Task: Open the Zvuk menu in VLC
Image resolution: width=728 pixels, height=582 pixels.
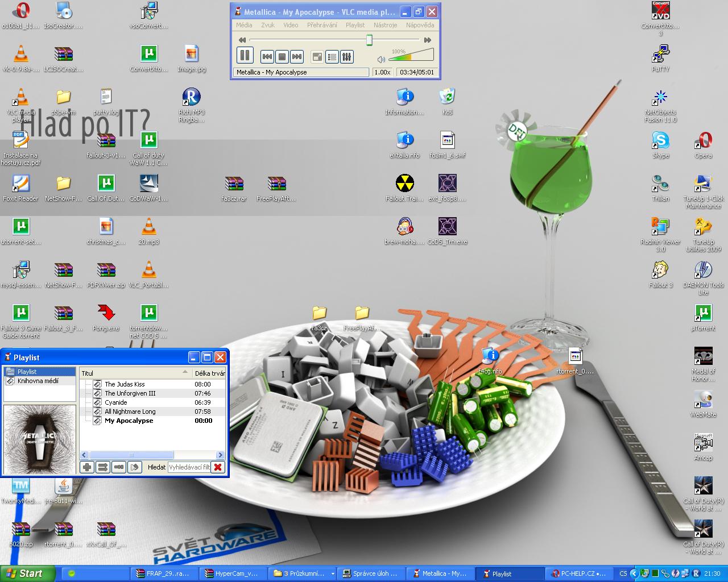Action: click(x=268, y=25)
